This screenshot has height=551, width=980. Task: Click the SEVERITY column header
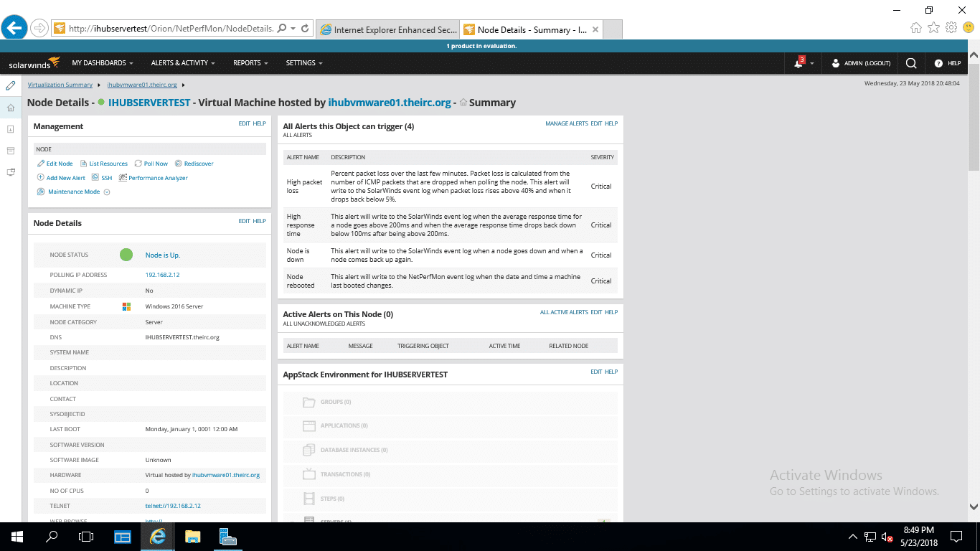click(x=602, y=157)
